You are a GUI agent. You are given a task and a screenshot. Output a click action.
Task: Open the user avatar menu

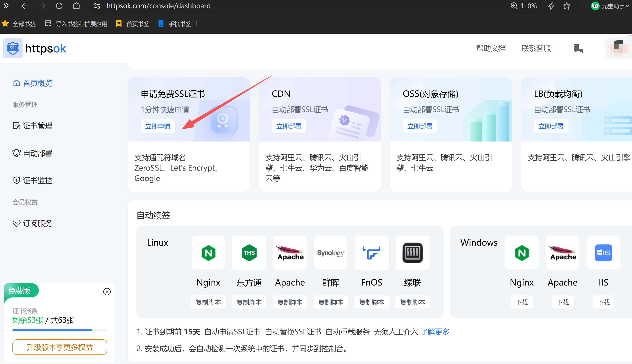(x=618, y=48)
